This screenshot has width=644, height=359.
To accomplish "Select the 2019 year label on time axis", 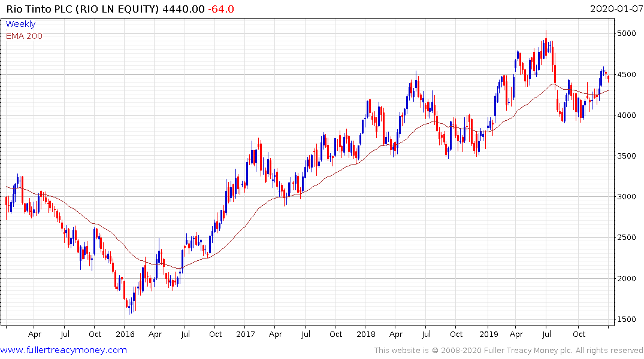I will click(x=489, y=334).
